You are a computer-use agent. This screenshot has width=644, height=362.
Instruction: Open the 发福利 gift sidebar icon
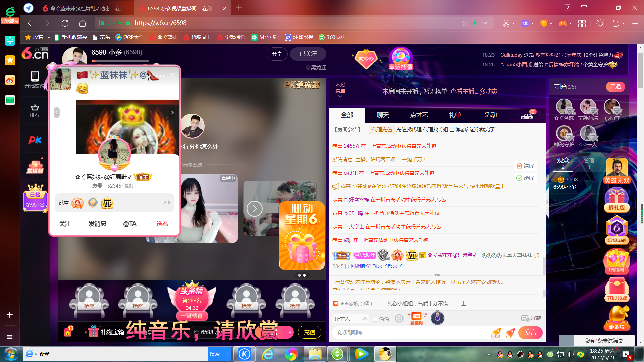35,167
